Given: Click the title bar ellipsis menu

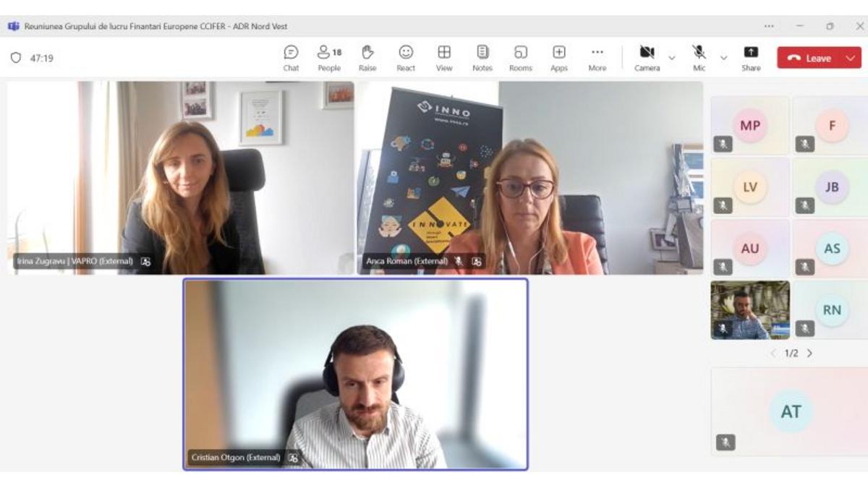Looking at the screenshot, I should [769, 26].
